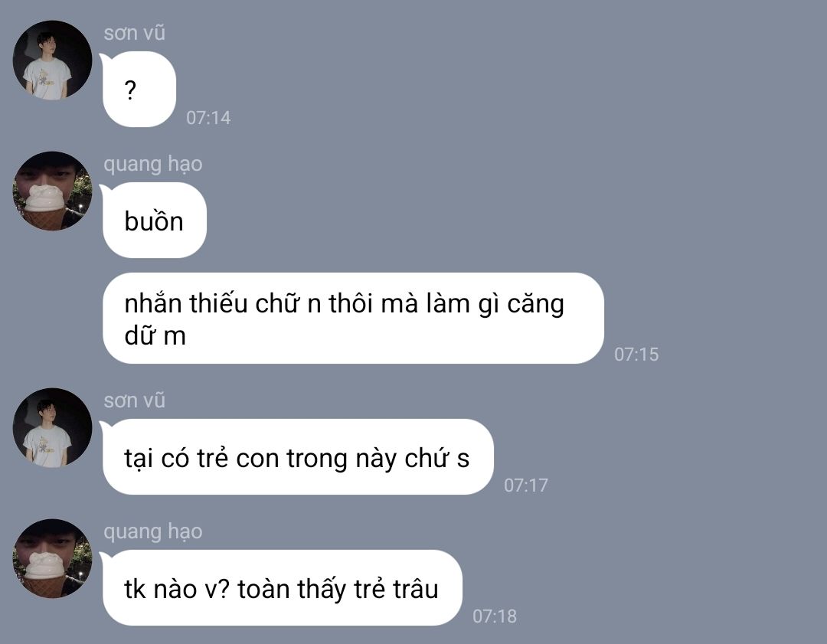Screen dimensions: 827x644
Task: Tap the 07:14 timestamp
Action: 208,118
